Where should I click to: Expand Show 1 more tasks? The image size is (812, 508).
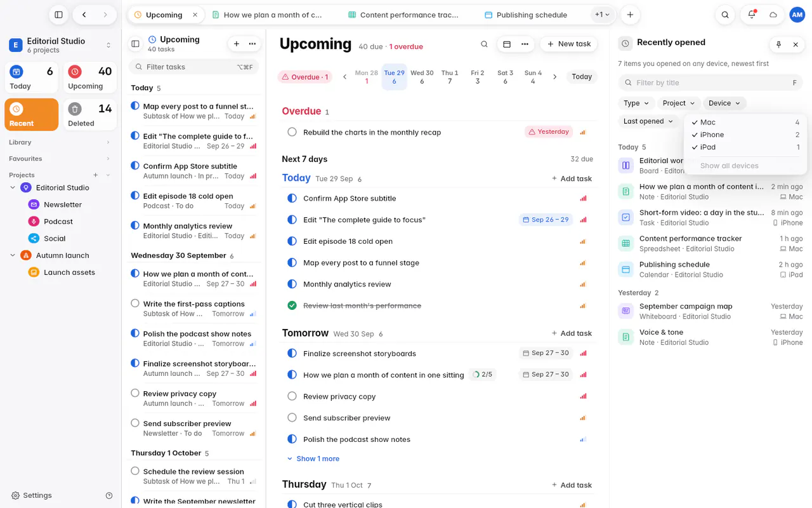pyautogui.click(x=313, y=458)
